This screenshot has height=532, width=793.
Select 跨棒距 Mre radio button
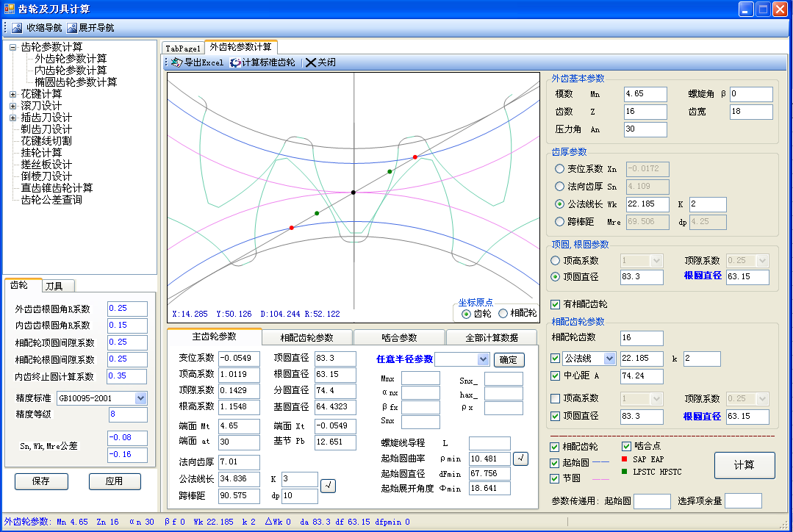pyautogui.click(x=559, y=221)
